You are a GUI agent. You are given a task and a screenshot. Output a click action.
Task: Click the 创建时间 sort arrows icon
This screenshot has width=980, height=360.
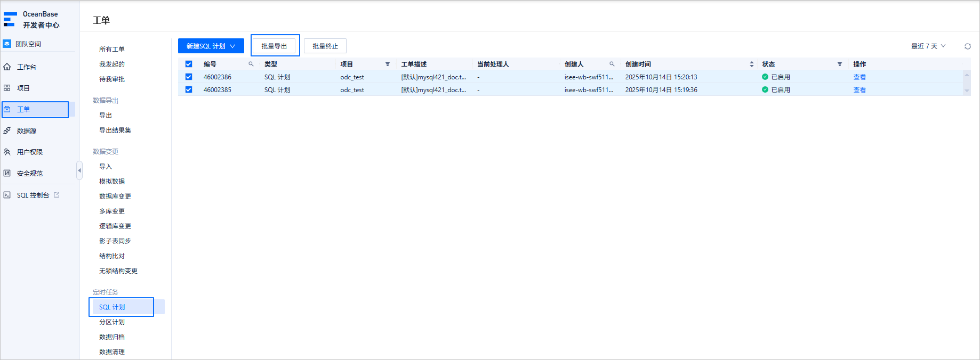pyautogui.click(x=752, y=64)
